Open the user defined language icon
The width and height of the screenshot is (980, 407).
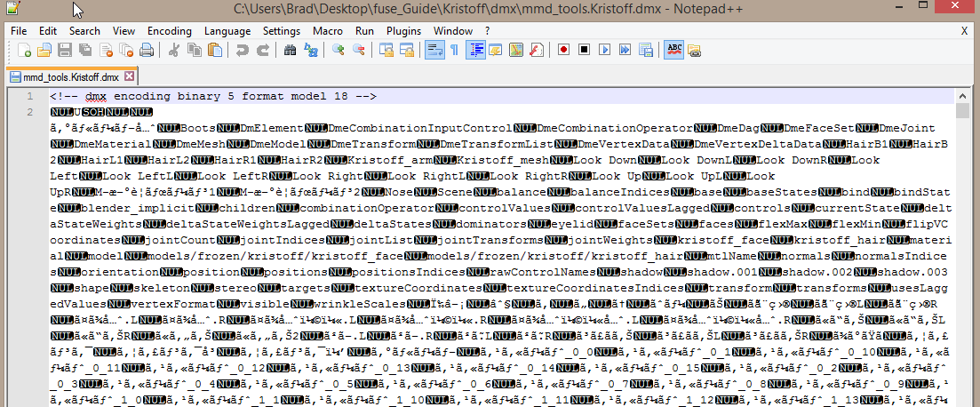coord(496,50)
